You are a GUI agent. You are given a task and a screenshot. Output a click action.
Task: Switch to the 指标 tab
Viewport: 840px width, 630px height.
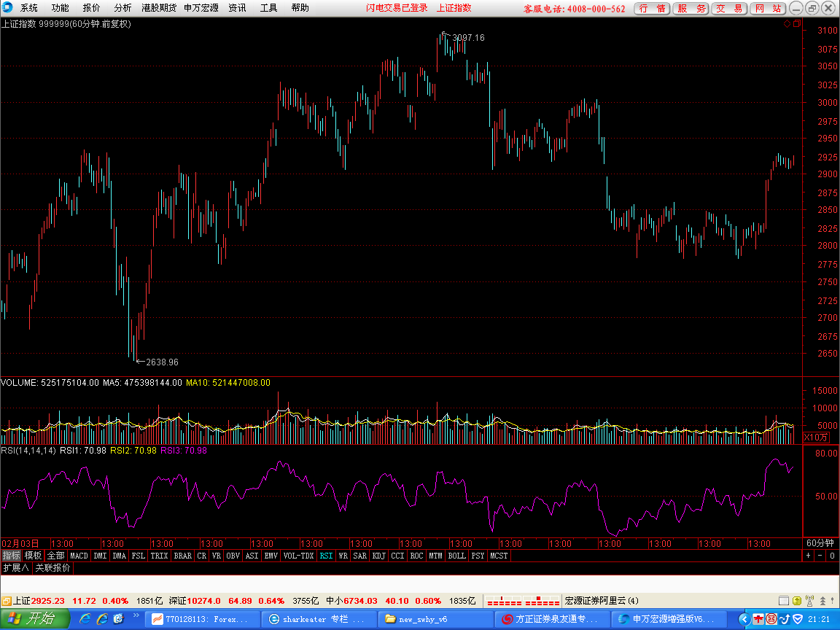(x=11, y=556)
